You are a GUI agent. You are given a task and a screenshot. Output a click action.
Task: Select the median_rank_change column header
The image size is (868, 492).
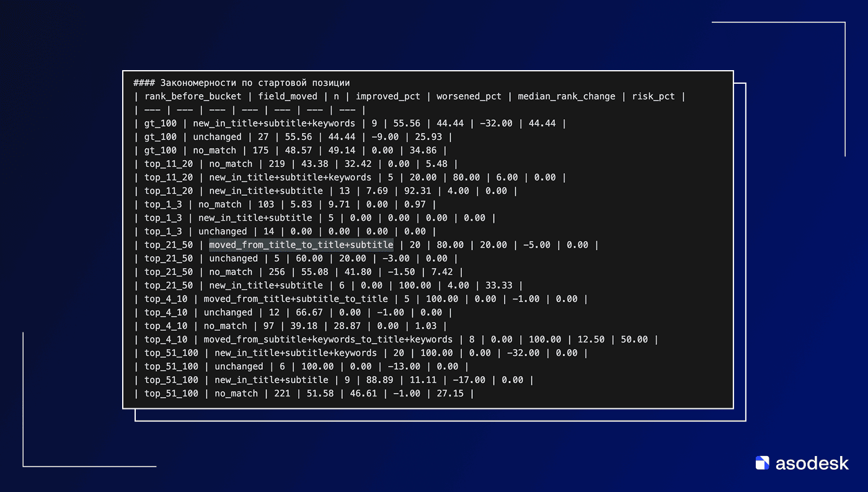tap(566, 96)
